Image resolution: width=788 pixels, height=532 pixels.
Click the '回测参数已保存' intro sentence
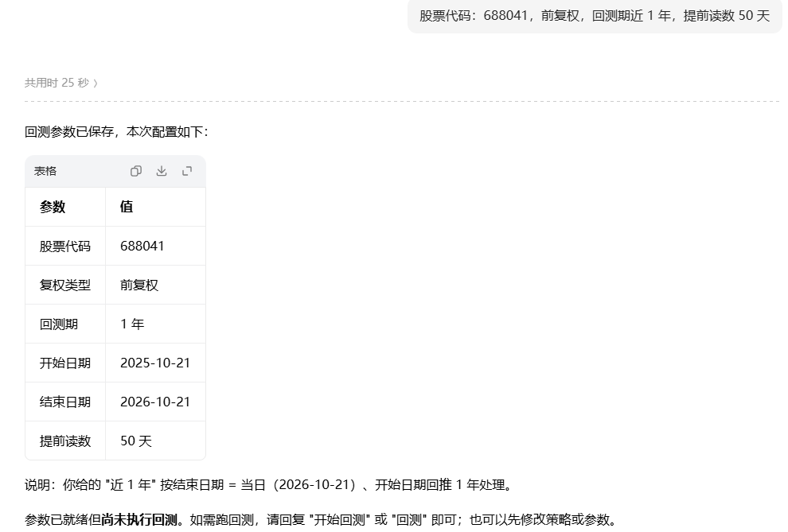[x=116, y=132]
